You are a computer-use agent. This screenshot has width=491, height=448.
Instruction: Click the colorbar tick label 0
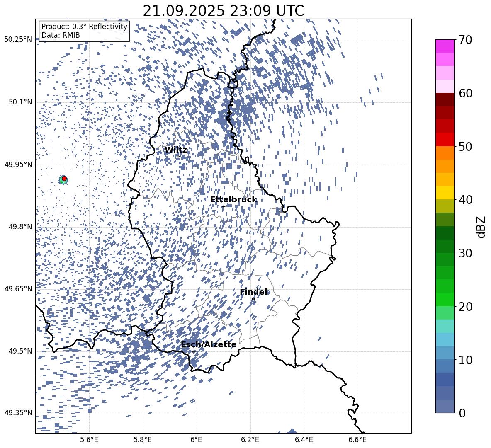point(462,413)
